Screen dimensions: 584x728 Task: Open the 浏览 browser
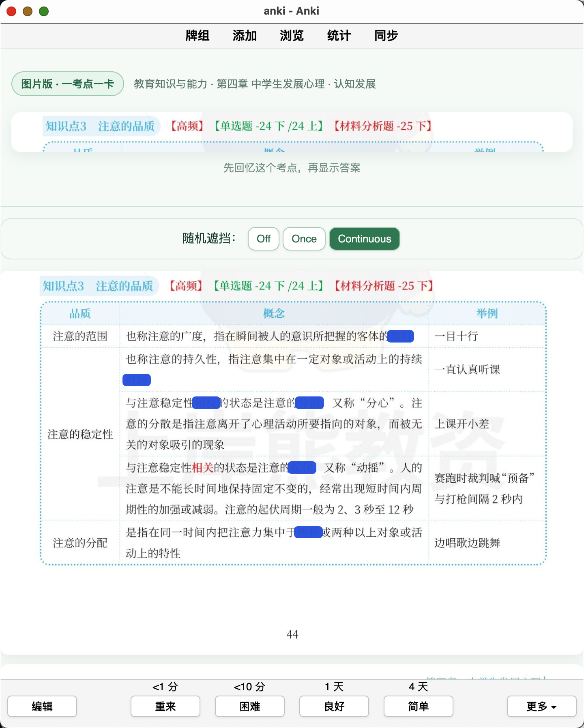coord(292,36)
